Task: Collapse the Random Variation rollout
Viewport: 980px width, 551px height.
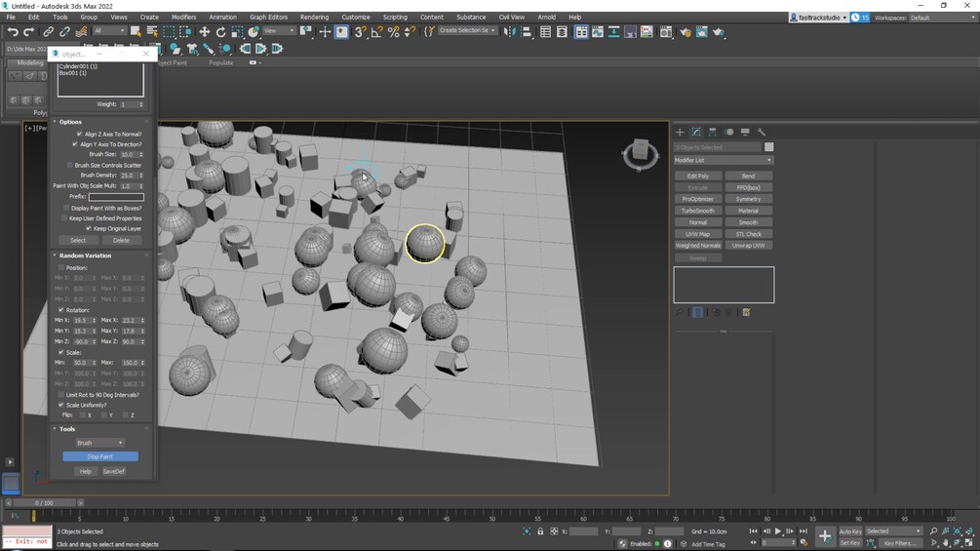Action: pos(85,256)
